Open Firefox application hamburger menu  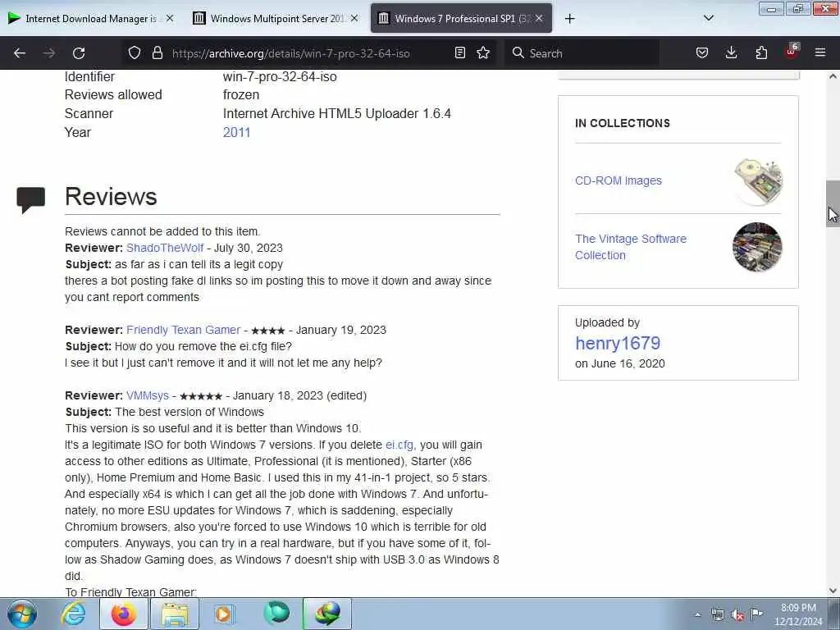(820, 52)
